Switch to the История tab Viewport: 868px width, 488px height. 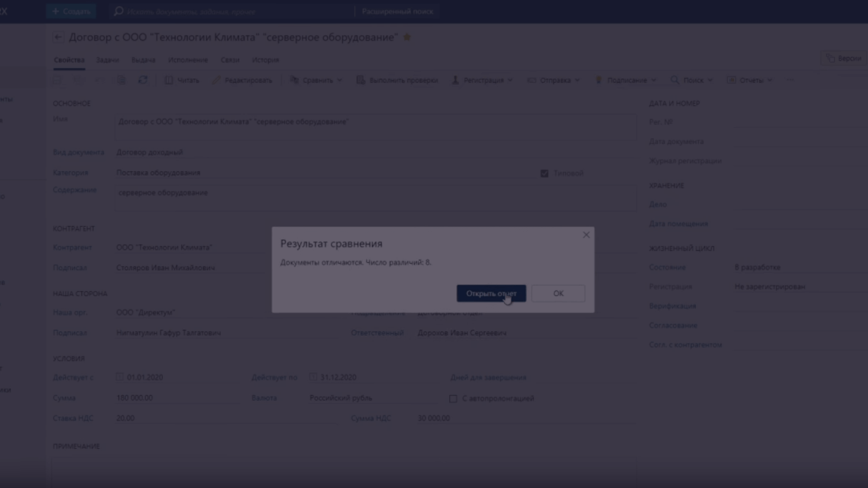coord(265,60)
